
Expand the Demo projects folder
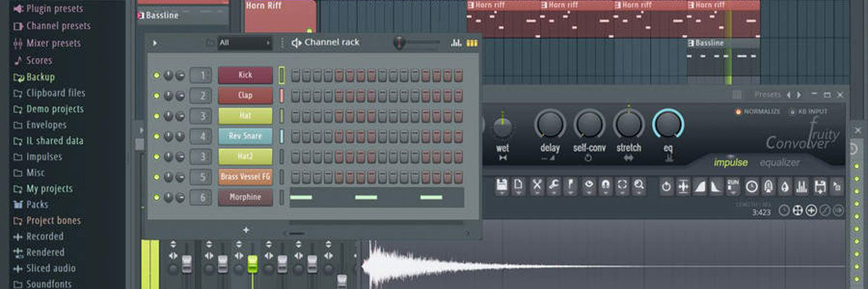click(x=48, y=109)
